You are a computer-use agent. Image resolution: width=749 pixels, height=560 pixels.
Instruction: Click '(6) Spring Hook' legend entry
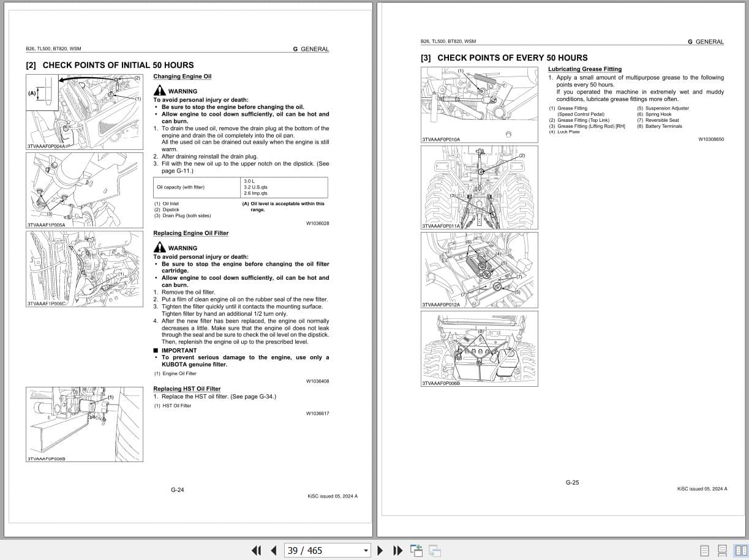pos(654,114)
